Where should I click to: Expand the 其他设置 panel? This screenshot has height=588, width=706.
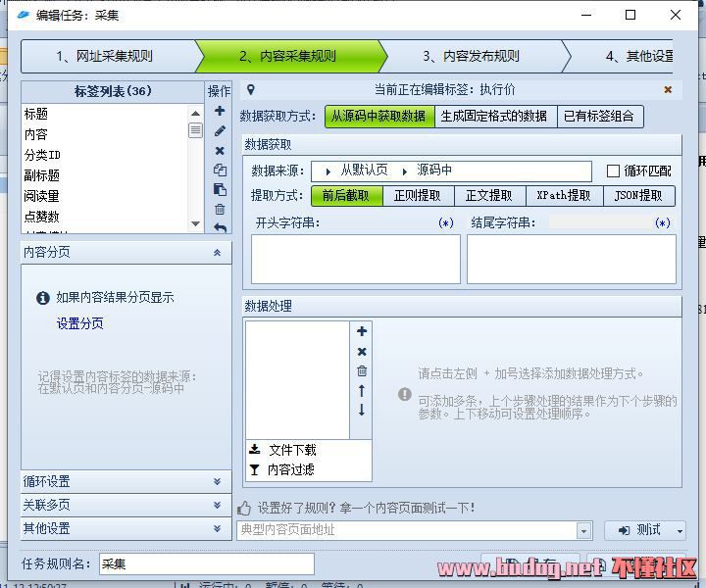click(x=217, y=528)
